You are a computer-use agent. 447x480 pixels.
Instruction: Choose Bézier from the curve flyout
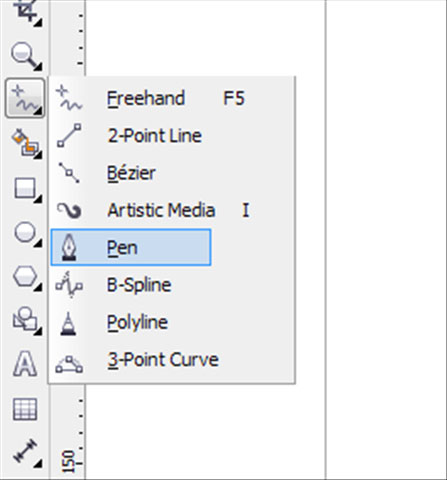(x=130, y=173)
